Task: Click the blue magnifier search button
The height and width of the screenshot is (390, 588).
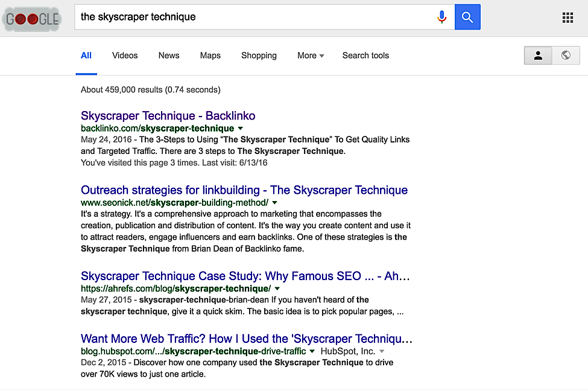Action: 467,17
